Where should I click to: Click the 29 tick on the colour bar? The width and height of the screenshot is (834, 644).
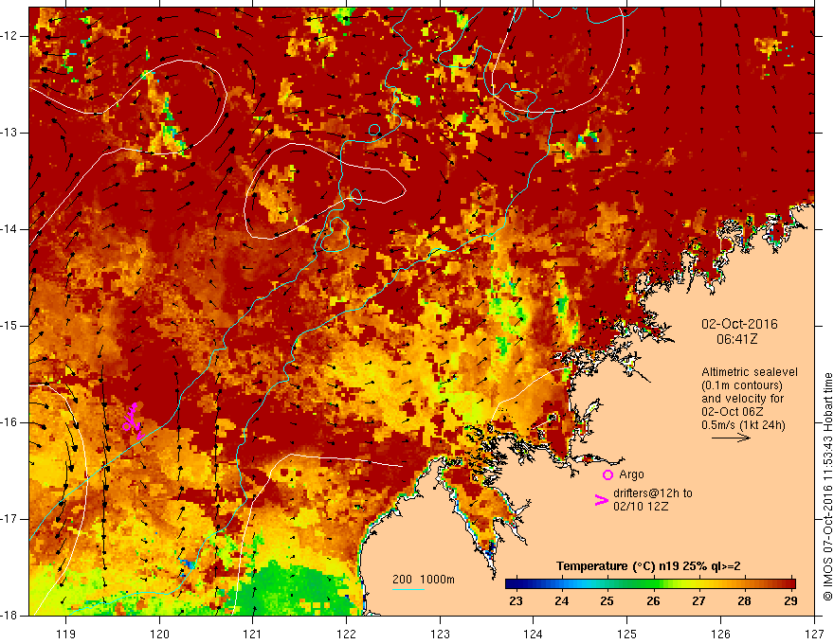[790, 601]
